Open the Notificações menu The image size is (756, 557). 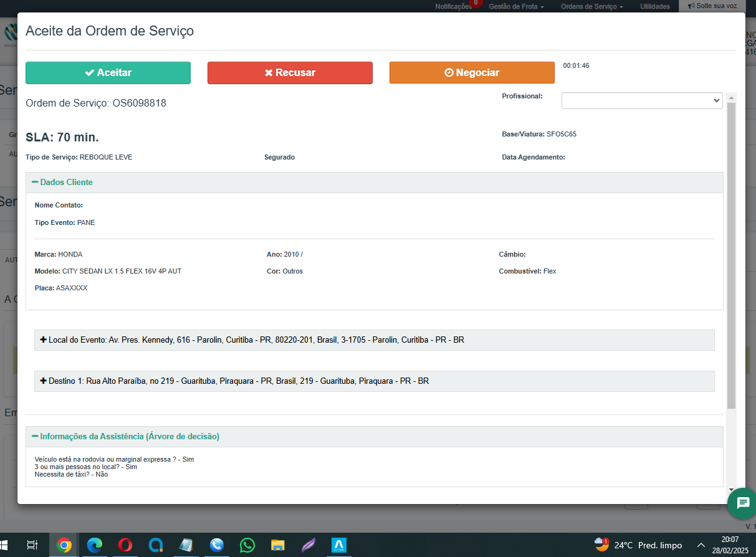[453, 6]
